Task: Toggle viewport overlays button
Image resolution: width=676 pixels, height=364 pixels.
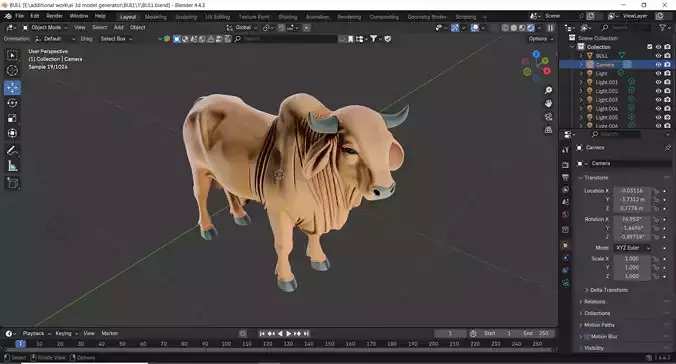Action: [475, 28]
